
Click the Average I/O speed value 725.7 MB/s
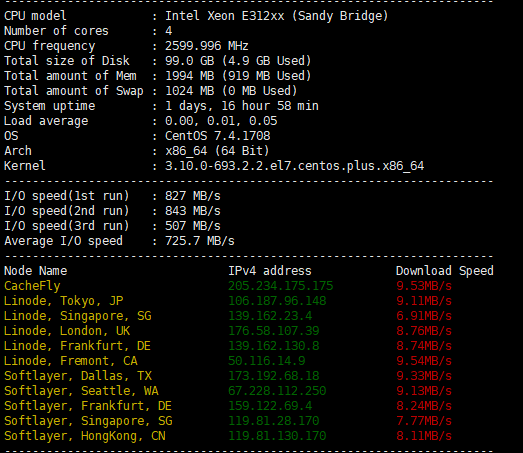tap(200, 241)
